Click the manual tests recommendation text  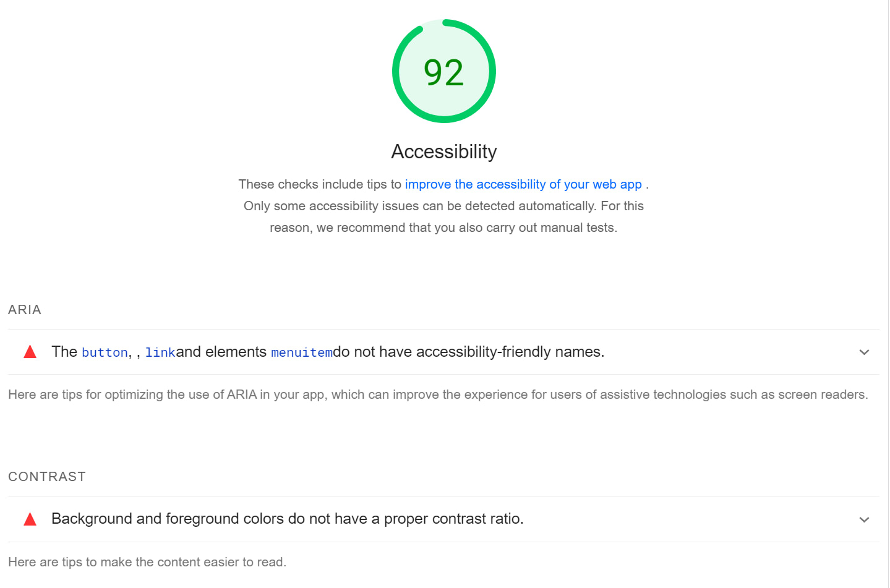444,227
